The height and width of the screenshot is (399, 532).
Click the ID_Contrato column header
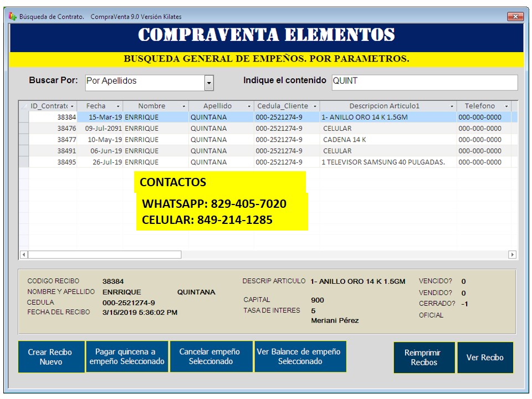49,106
